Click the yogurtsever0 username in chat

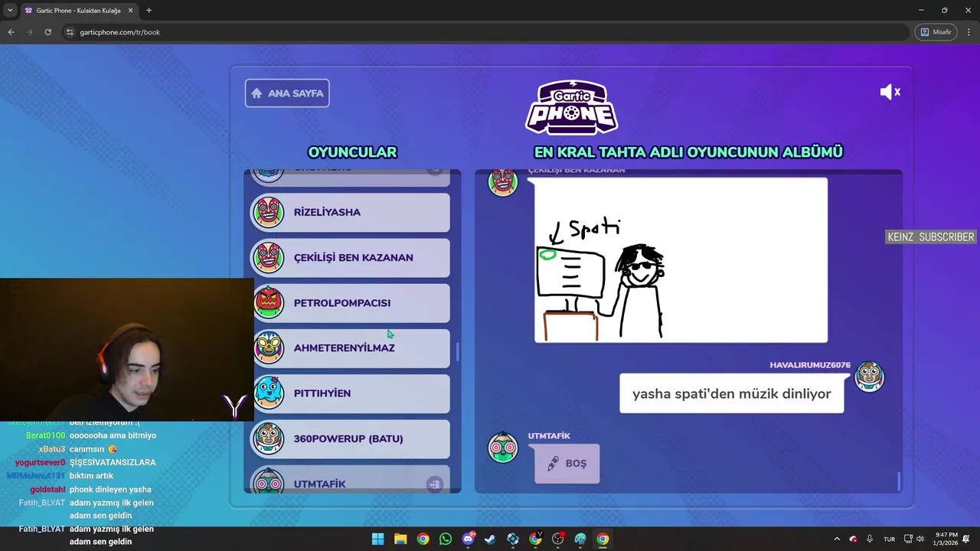click(x=40, y=462)
